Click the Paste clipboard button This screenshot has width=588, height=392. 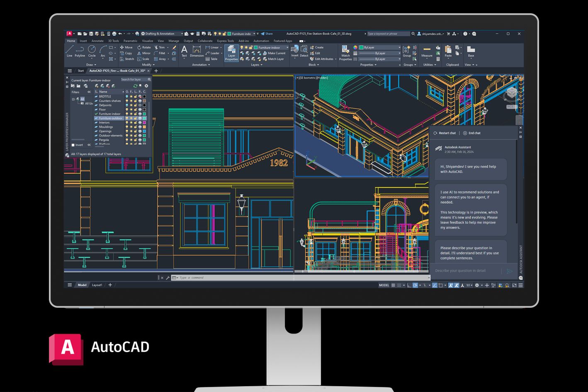(x=448, y=51)
